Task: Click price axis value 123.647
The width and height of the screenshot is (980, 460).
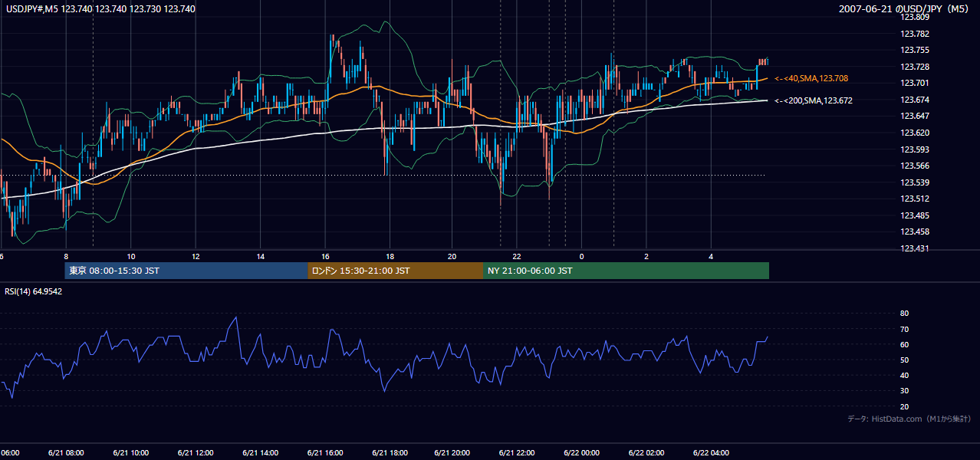Action: [x=913, y=117]
